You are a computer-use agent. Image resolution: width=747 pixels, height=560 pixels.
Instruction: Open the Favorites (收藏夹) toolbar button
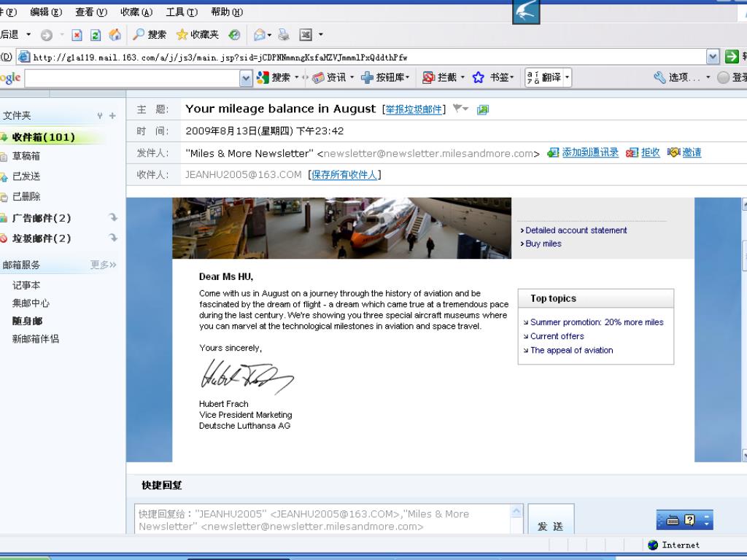point(197,34)
